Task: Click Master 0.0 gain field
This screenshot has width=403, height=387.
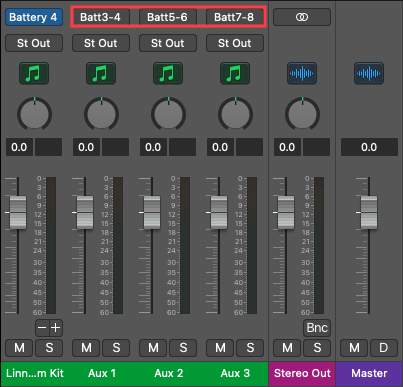Action: pos(369,147)
